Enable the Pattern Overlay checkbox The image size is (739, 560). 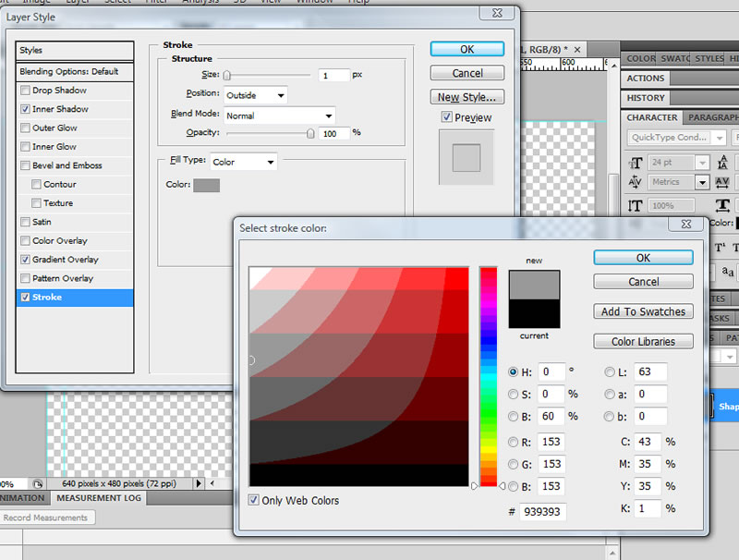click(x=26, y=278)
